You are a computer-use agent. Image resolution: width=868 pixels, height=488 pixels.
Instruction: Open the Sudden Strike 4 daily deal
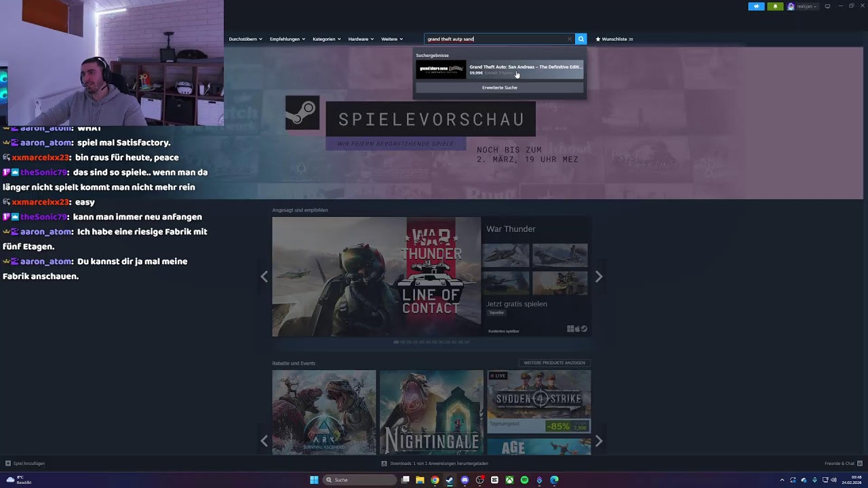pyautogui.click(x=539, y=401)
